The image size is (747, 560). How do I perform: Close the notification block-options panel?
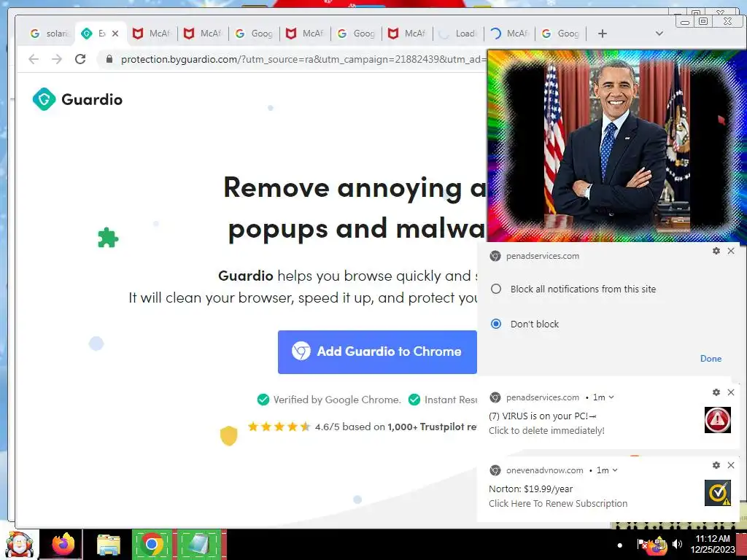pyautogui.click(x=731, y=251)
